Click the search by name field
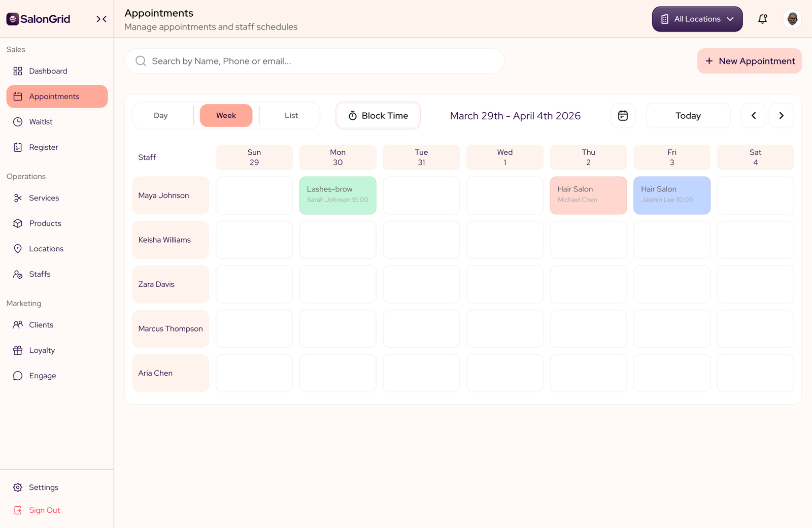 click(x=315, y=61)
